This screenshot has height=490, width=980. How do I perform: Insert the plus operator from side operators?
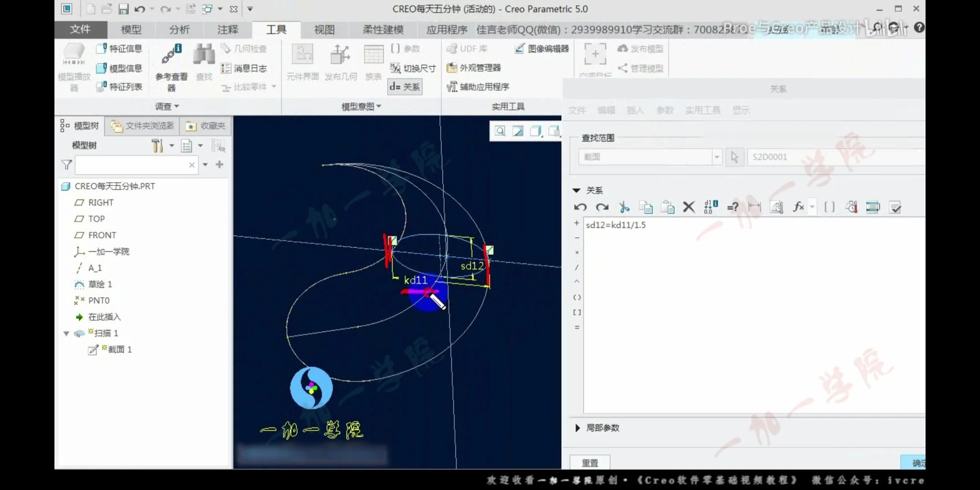pos(577,223)
